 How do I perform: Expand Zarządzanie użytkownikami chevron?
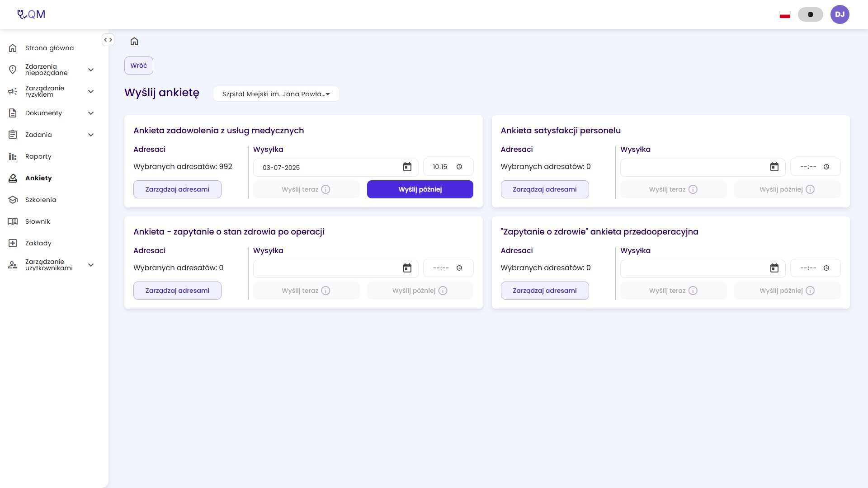(x=90, y=265)
